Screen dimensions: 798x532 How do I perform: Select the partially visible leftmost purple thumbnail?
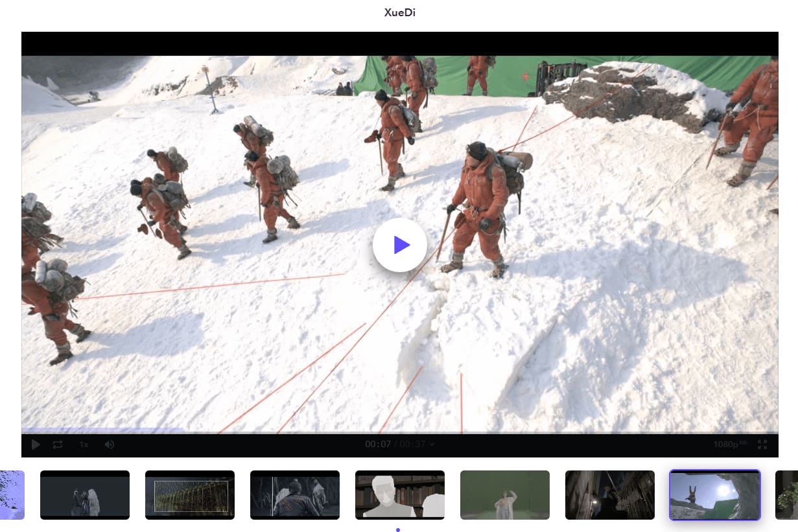tap(12, 495)
